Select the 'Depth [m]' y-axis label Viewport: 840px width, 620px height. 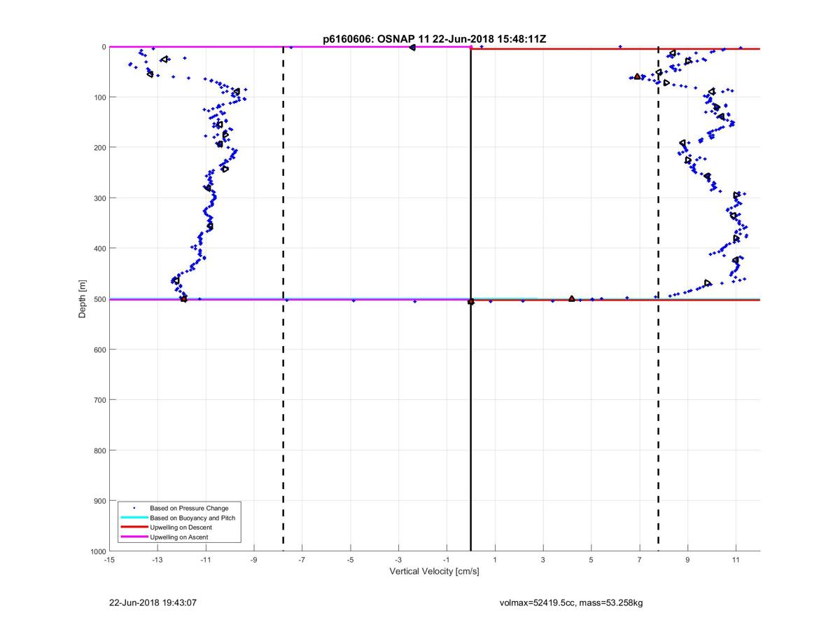83,299
